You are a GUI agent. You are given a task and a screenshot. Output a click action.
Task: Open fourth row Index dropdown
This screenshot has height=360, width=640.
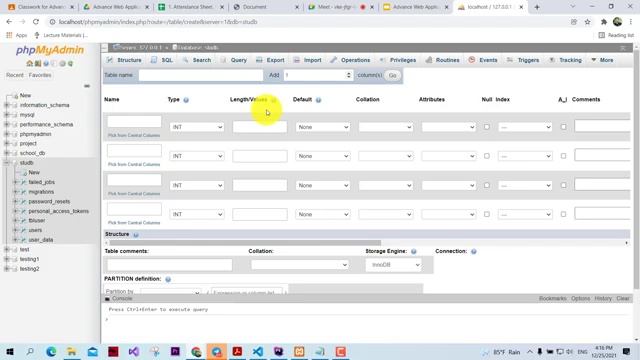(x=525, y=214)
